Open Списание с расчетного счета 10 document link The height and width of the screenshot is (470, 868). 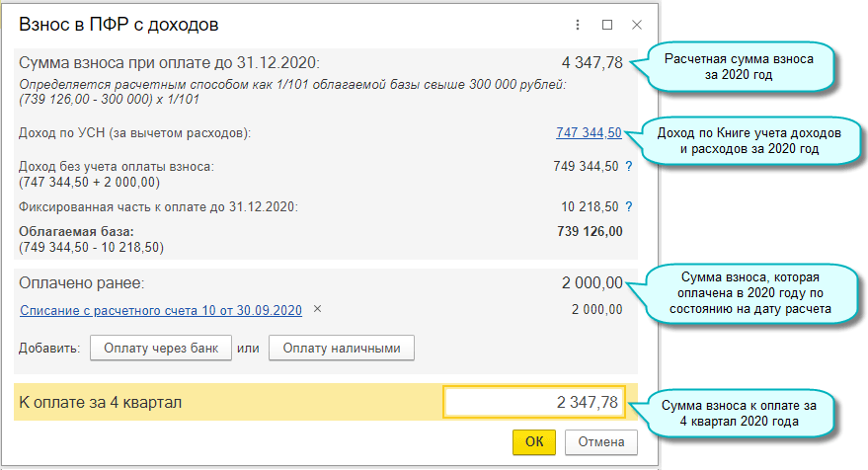160,310
